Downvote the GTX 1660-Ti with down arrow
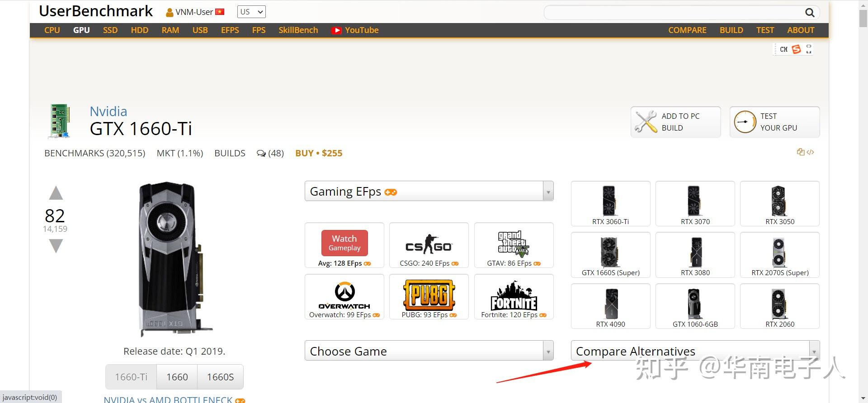The image size is (868, 403). point(56,246)
